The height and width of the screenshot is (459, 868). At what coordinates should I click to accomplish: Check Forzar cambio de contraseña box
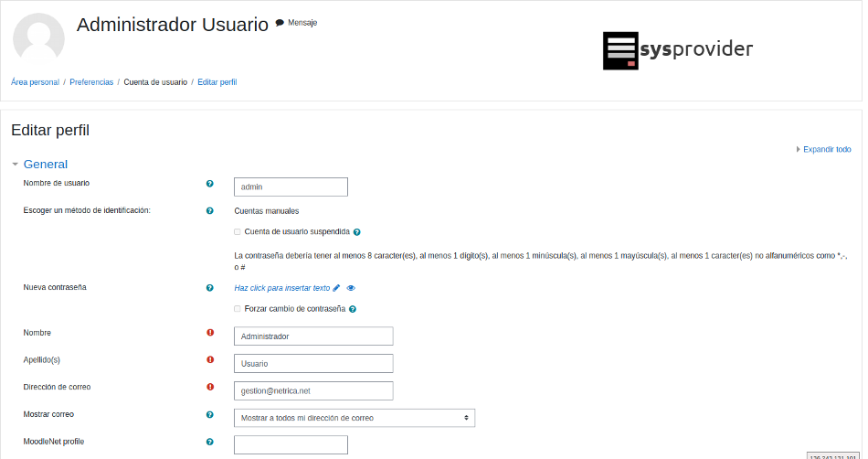tap(238, 309)
